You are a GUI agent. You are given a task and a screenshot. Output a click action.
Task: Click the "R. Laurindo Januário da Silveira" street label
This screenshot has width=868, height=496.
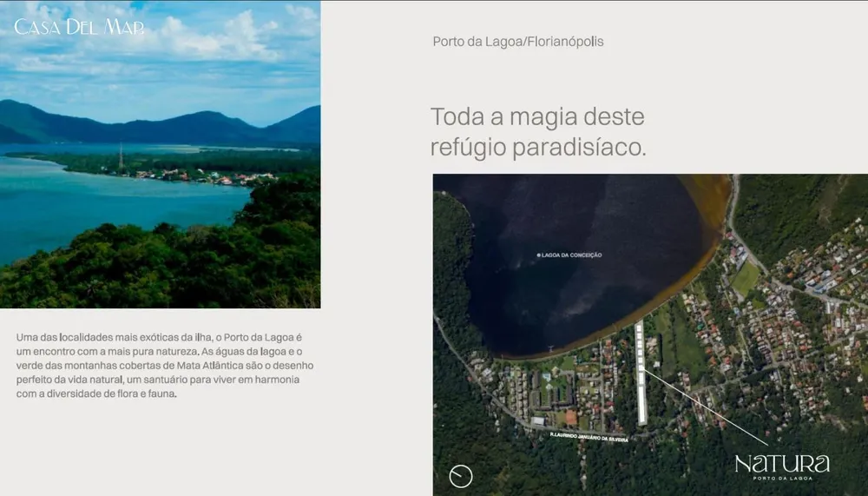point(589,437)
